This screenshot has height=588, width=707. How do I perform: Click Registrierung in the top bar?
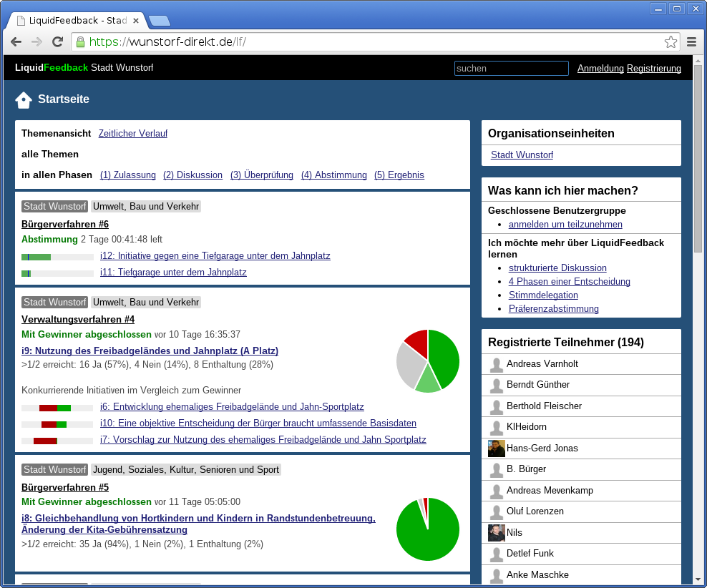click(x=654, y=69)
